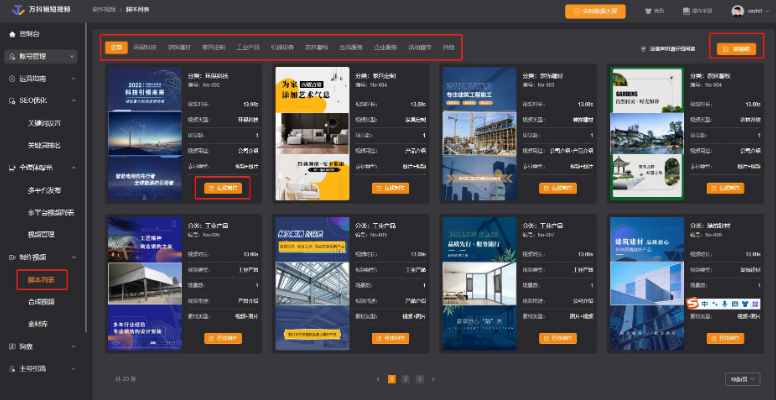
Task: Click the orange new-script button at top right
Action: point(734,48)
